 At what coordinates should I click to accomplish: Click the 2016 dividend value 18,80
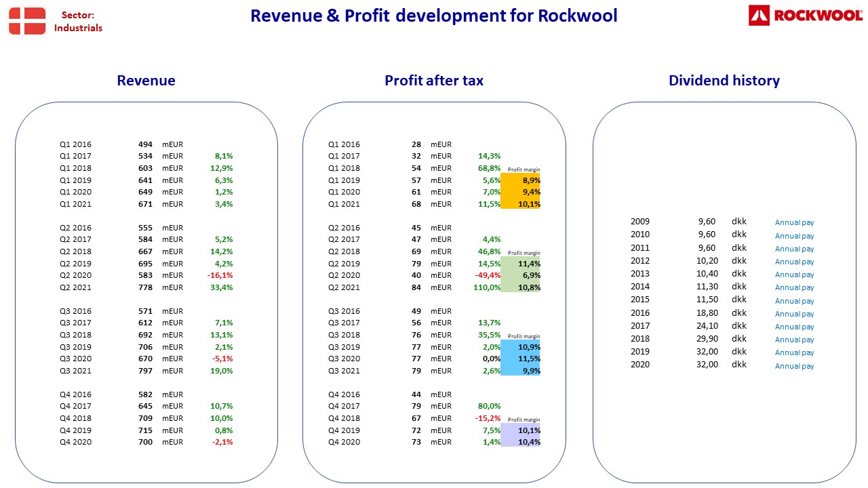click(707, 313)
